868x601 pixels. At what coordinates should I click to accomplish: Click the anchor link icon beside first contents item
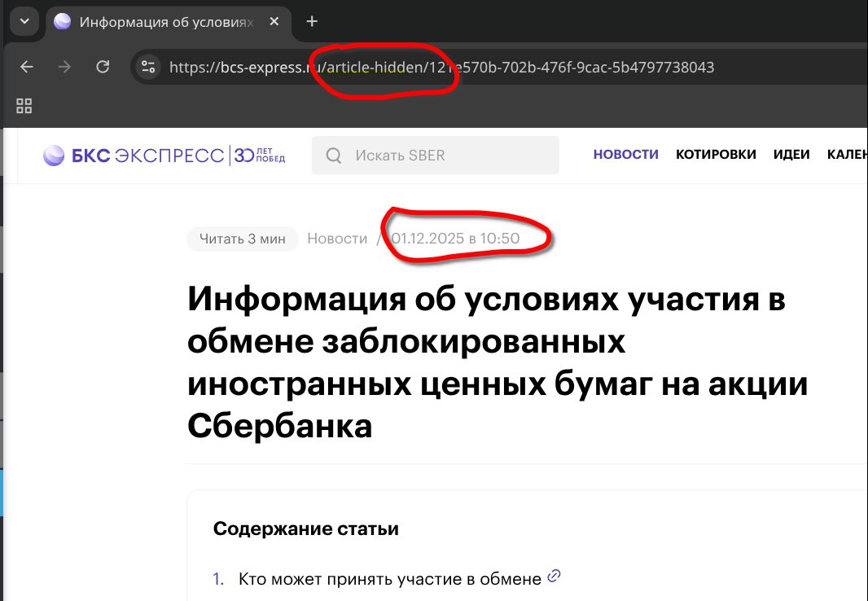[555, 577]
